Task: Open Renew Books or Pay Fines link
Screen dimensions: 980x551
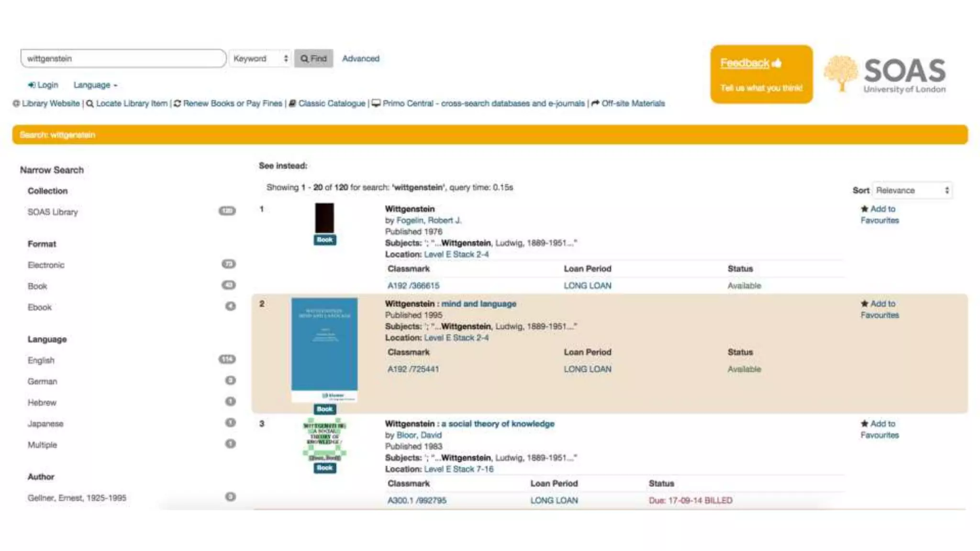Action: click(x=233, y=103)
